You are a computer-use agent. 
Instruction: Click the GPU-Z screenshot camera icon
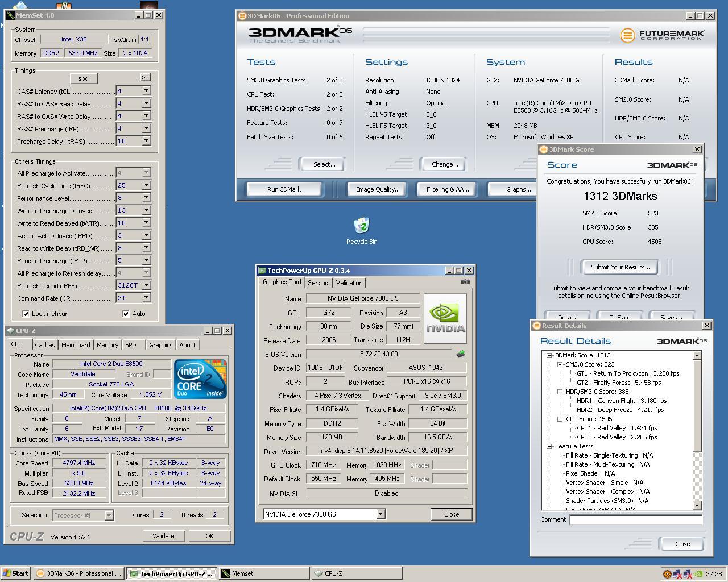point(465,281)
